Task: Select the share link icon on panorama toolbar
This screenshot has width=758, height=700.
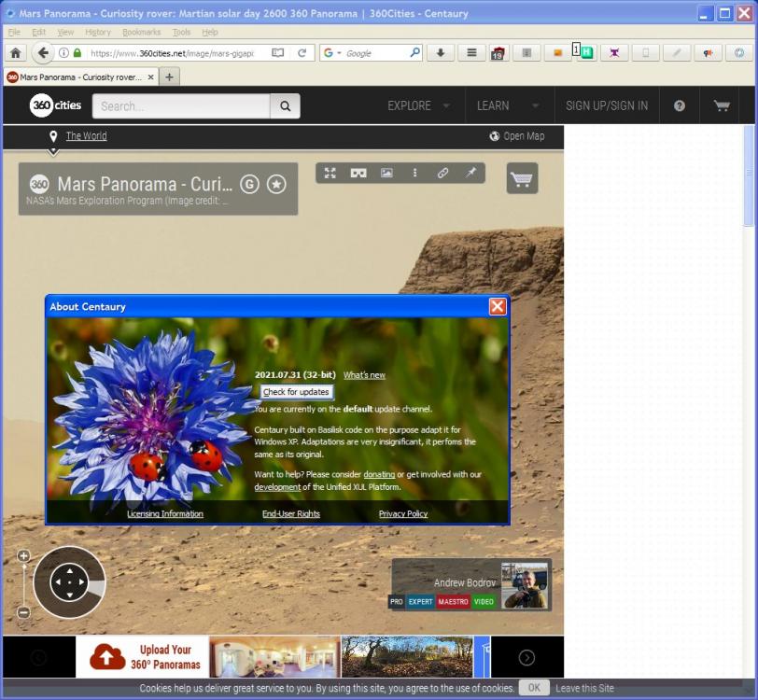Action: pyautogui.click(x=442, y=173)
